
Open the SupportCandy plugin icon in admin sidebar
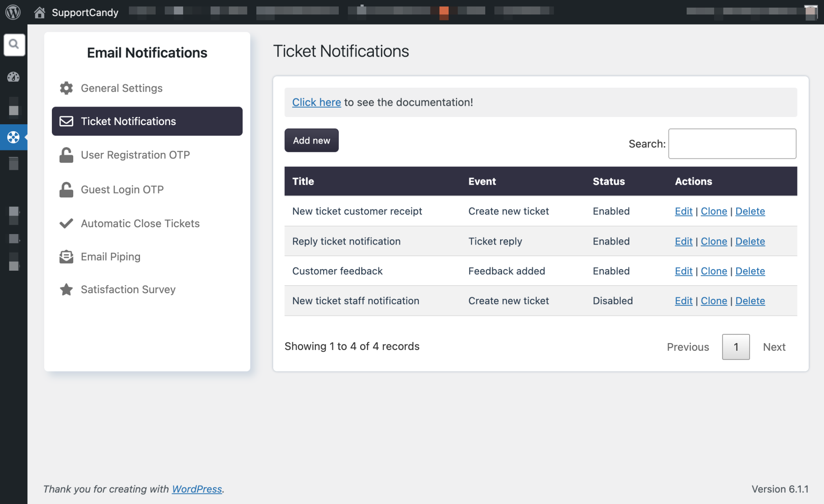[14, 137]
